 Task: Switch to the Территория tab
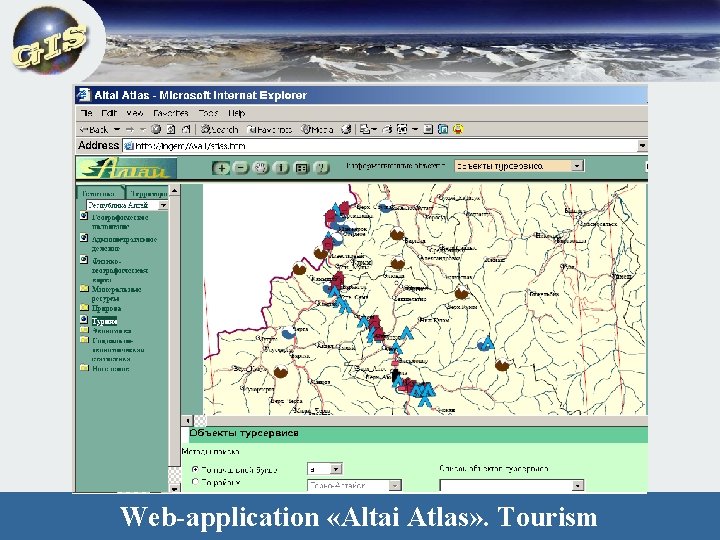click(147, 193)
